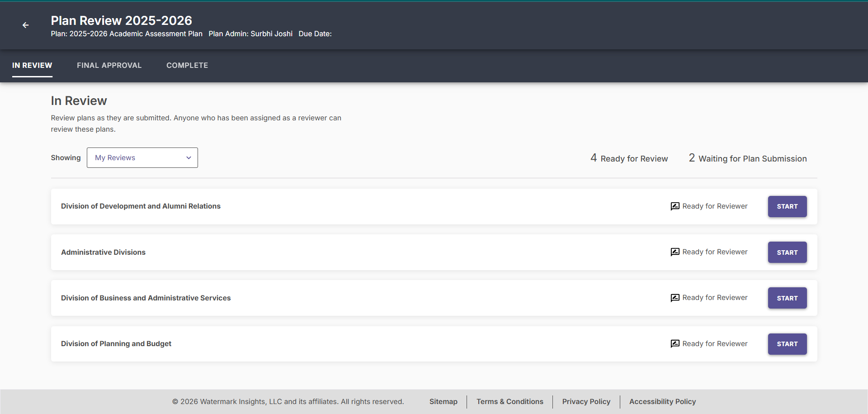Viewport: 868px width, 414px height.
Task: Switch to the Final Approval tab
Action: point(109,65)
